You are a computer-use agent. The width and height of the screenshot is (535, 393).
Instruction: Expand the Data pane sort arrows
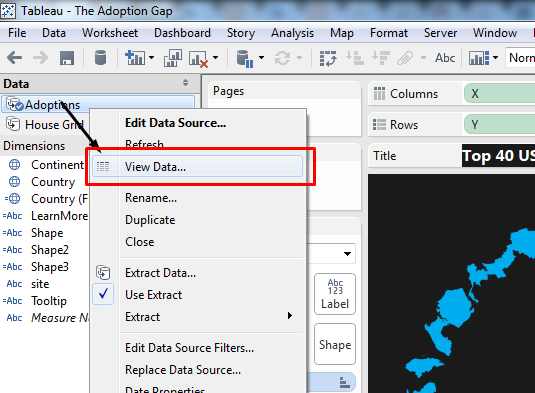click(x=185, y=83)
